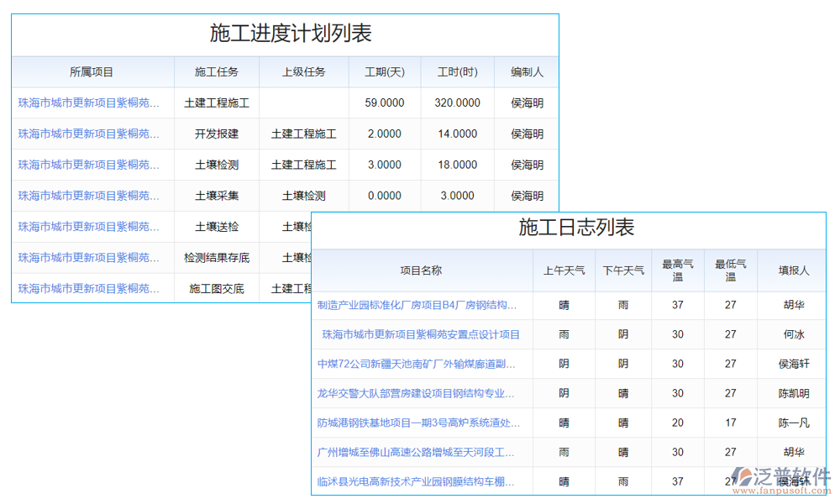Sort by the 工期(天) column header

(384, 72)
